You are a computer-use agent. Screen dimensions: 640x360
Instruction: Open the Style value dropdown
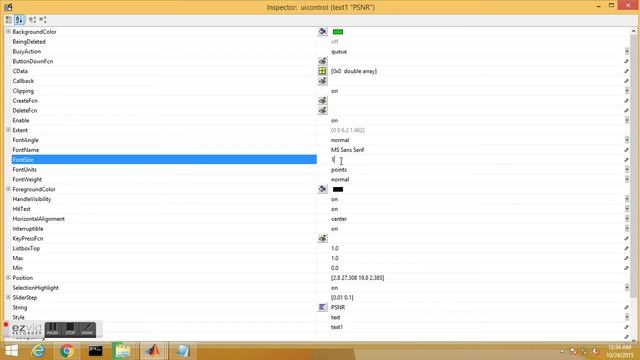click(x=627, y=317)
